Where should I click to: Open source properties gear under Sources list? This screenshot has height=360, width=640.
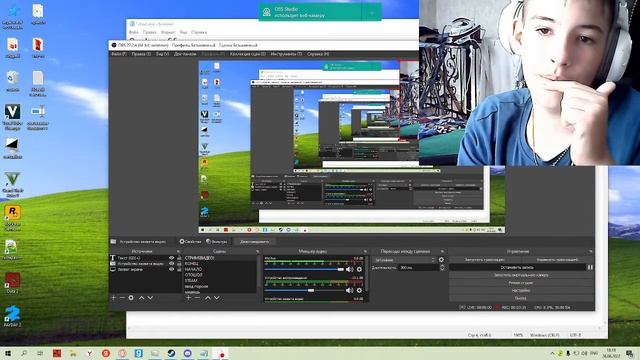[x=131, y=298]
